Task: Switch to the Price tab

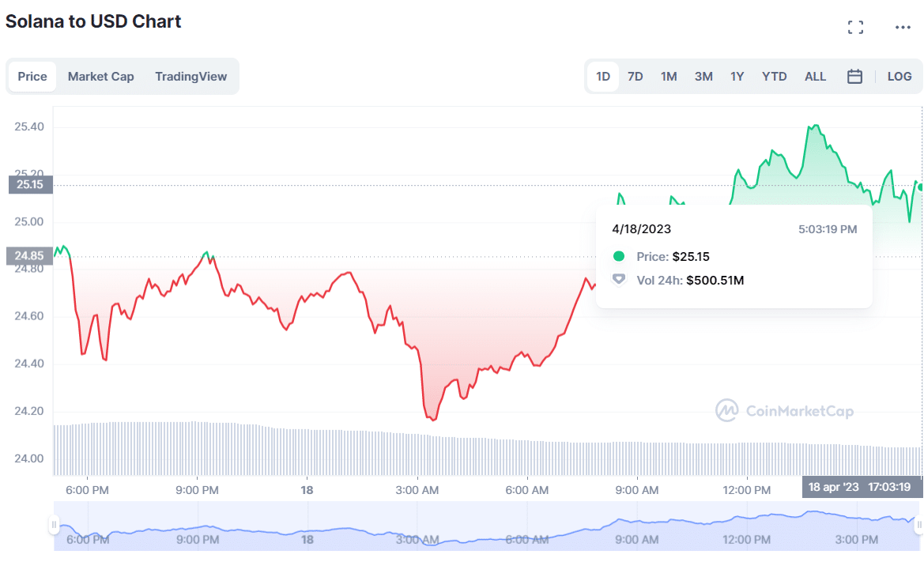Action: 32,77
